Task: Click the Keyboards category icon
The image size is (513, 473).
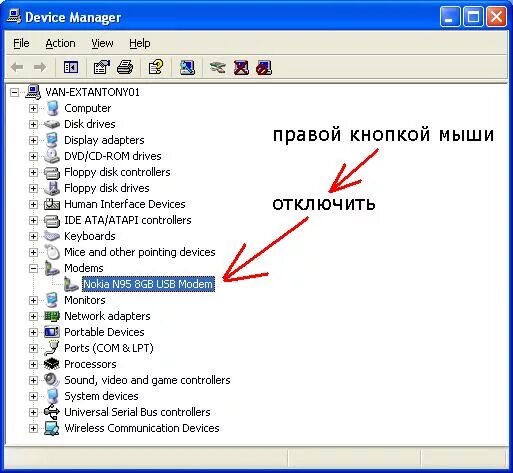Action: (x=52, y=236)
